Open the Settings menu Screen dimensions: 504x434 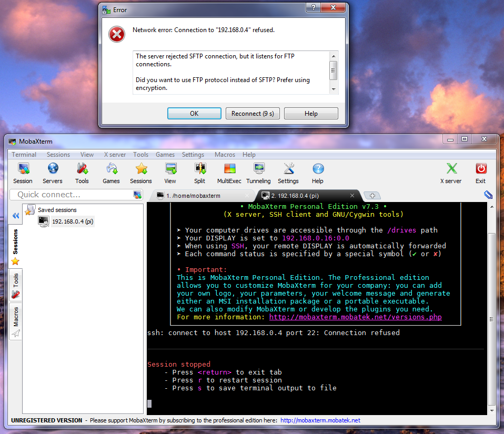click(193, 155)
